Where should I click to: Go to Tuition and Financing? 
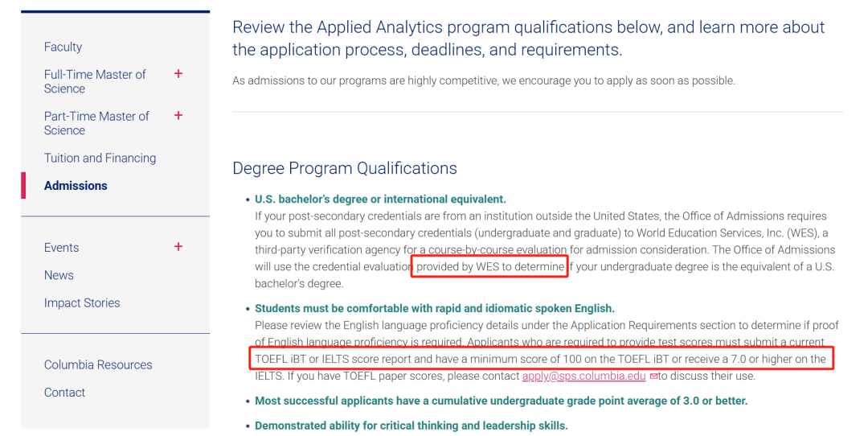click(100, 158)
